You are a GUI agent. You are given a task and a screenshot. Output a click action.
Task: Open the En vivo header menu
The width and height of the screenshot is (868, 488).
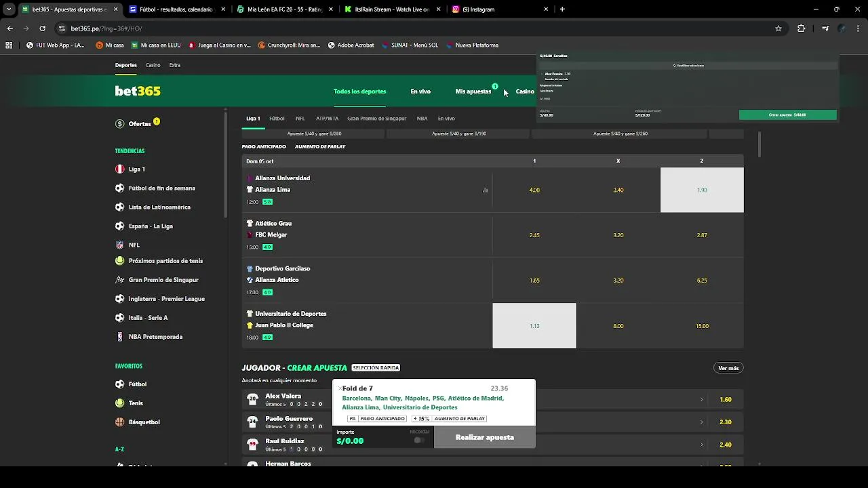coord(420,91)
